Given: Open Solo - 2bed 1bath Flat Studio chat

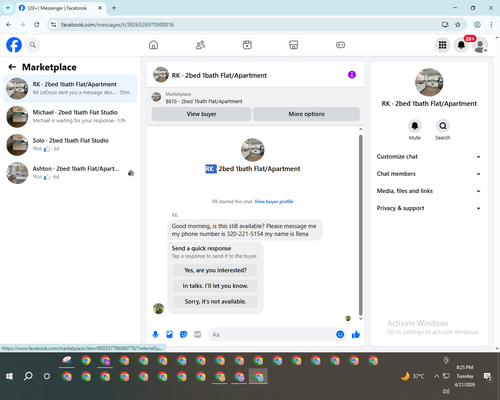Looking at the screenshot, I should [x=70, y=145].
